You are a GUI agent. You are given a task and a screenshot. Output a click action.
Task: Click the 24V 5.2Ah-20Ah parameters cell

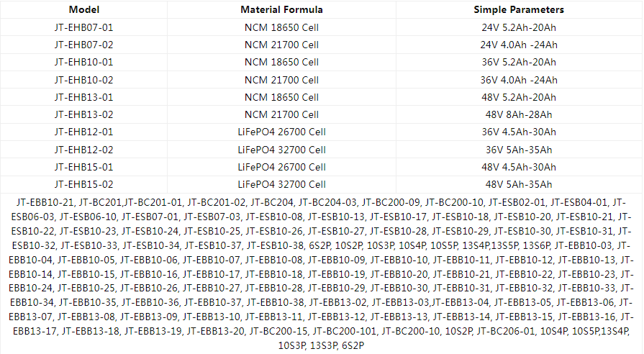click(518, 27)
